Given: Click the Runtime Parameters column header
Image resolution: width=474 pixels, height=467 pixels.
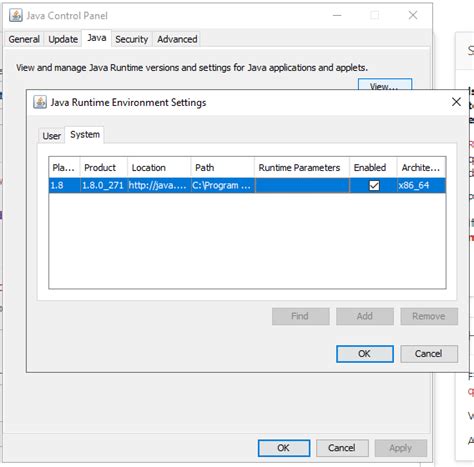Looking at the screenshot, I should [302, 167].
